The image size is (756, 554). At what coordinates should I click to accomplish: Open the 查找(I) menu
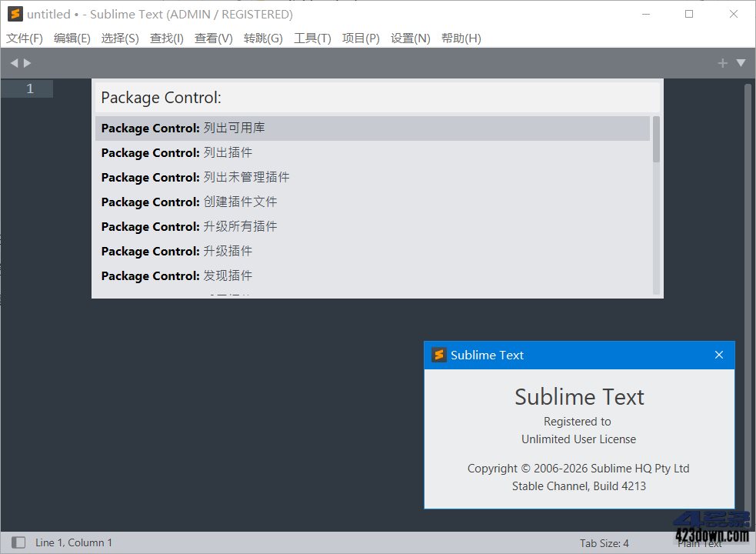point(166,38)
